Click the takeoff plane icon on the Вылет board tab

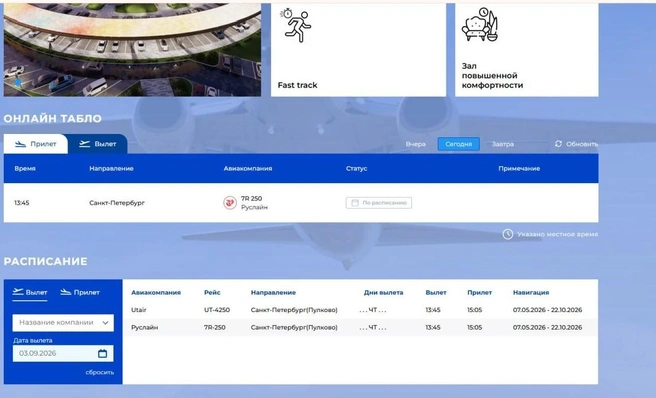(x=85, y=144)
